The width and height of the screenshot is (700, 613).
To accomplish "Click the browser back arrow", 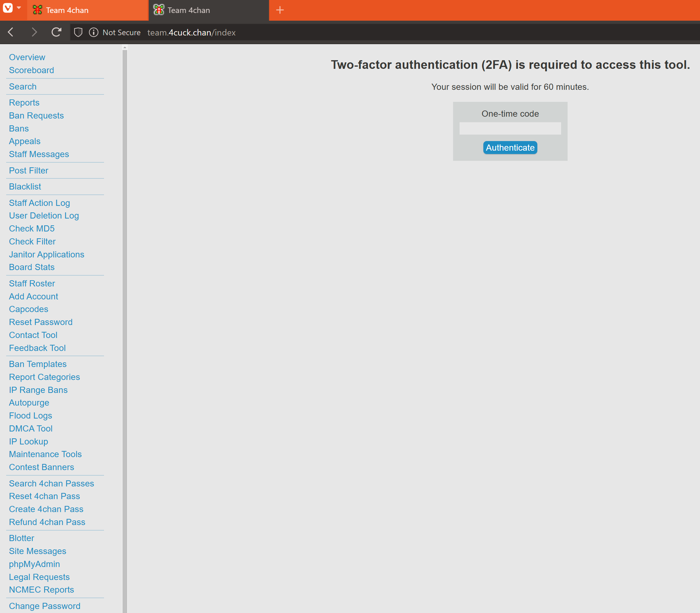I will tap(11, 32).
